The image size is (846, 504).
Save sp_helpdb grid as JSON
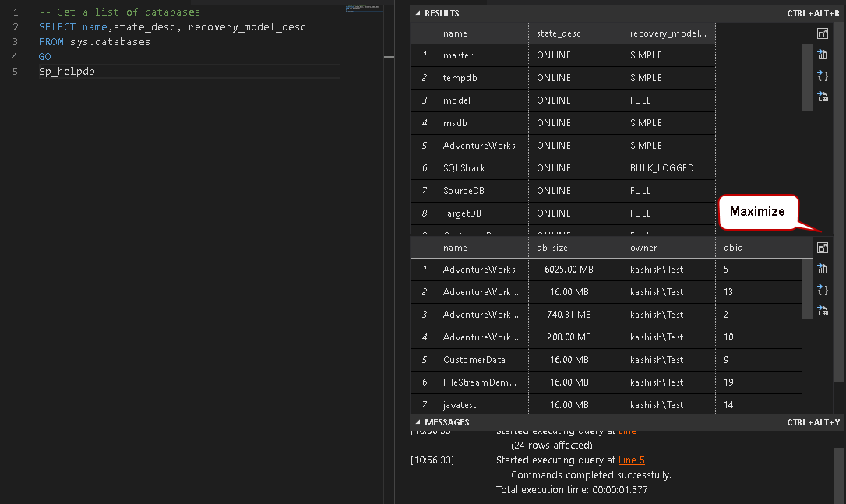pos(822,290)
